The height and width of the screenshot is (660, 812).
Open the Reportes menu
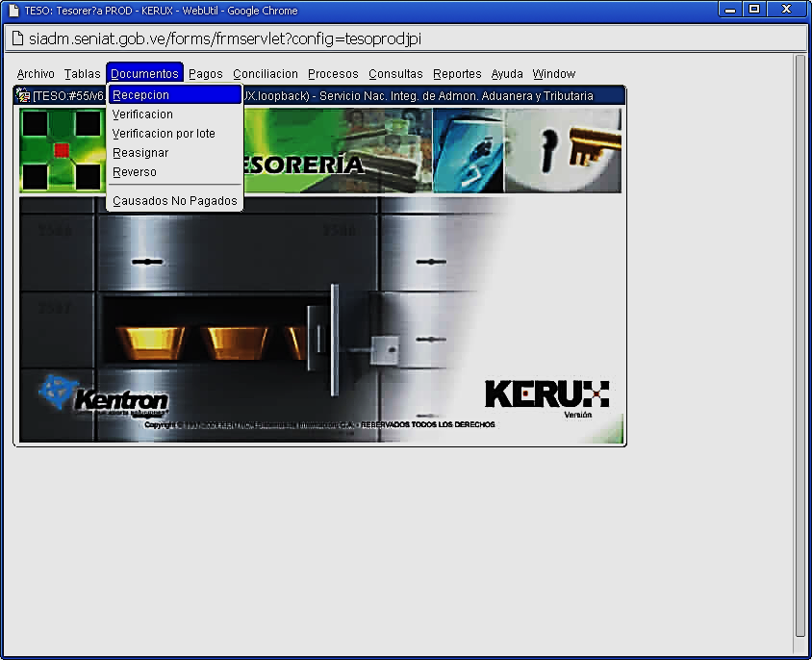pyautogui.click(x=457, y=74)
